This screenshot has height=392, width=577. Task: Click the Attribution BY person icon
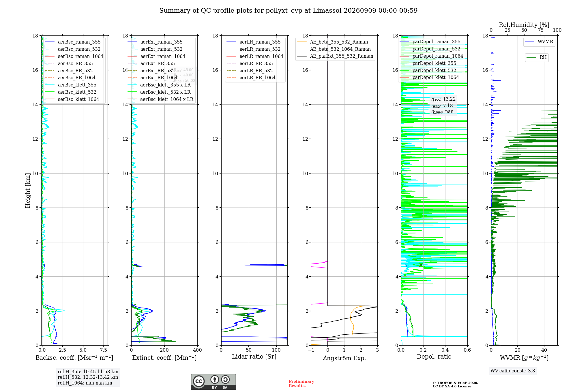pos(215,379)
